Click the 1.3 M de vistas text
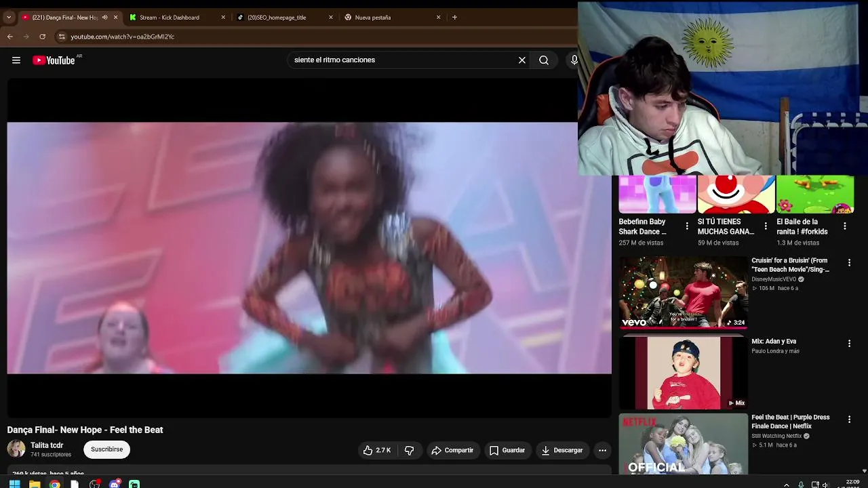Viewport: 868px width, 488px height. tap(797, 243)
